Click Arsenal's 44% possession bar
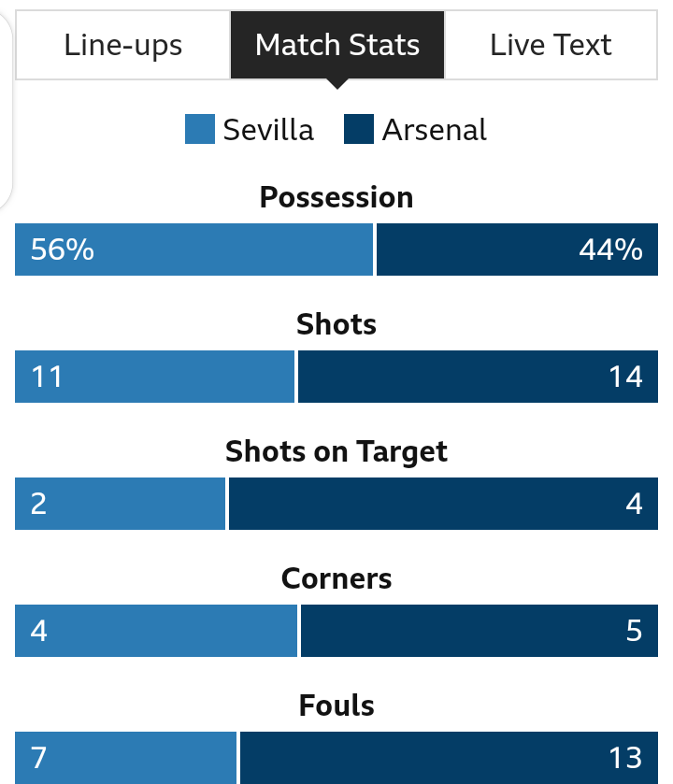 point(517,249)
